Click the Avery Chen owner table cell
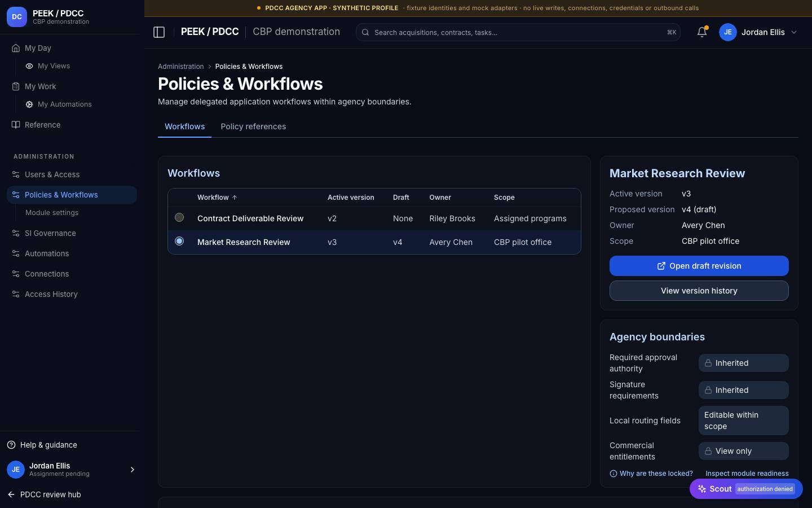 pos(451,242)
